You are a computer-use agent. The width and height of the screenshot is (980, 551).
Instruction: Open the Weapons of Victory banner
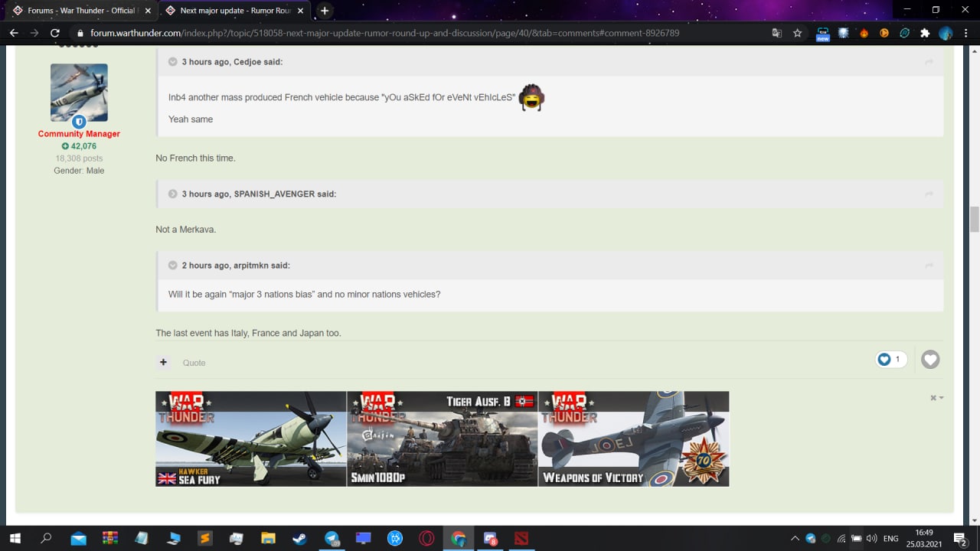pos(634,439)
